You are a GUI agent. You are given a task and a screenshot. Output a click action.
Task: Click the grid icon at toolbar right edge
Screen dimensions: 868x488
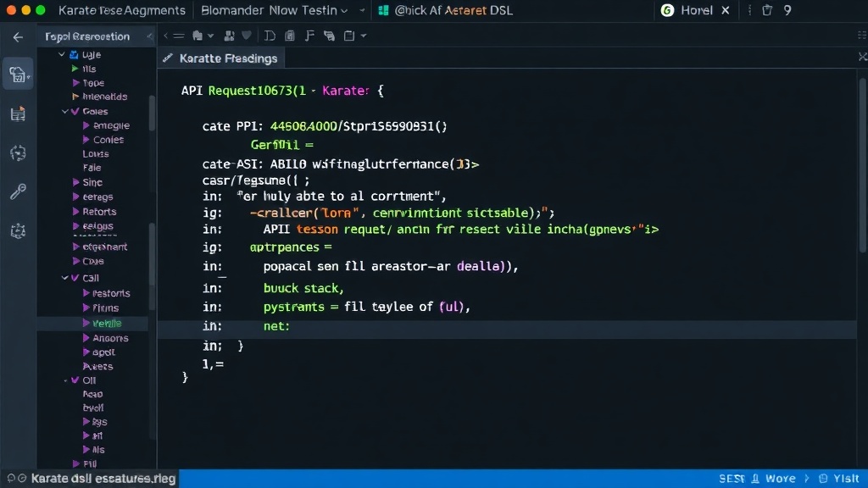862,36
